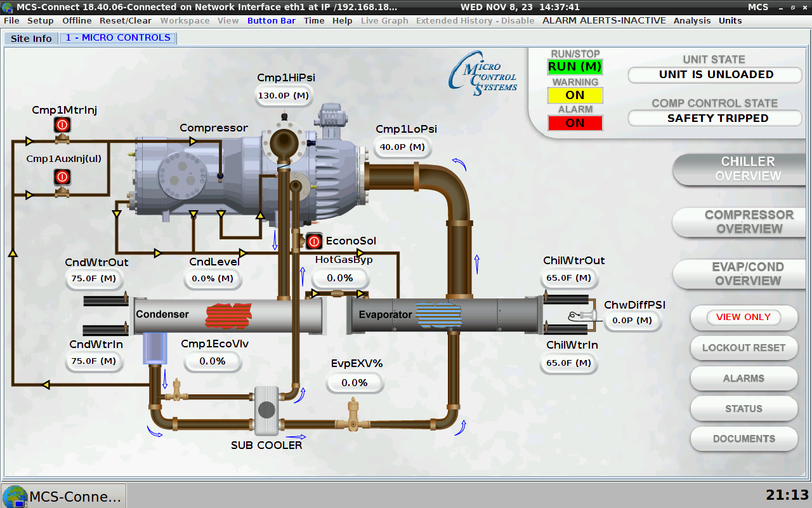
Task: Toggle the RUN (M) run/stop indicator
Action: point(575,67)
